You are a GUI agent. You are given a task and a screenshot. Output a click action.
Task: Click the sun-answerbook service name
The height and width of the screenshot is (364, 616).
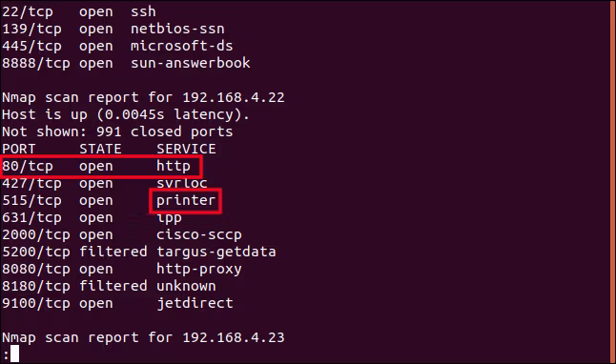click(x=191, y=63)
